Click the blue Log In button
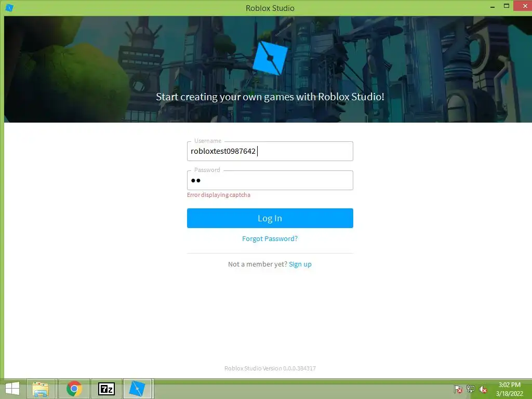Viewport: 532px width, 399px height. pos(270,218)
